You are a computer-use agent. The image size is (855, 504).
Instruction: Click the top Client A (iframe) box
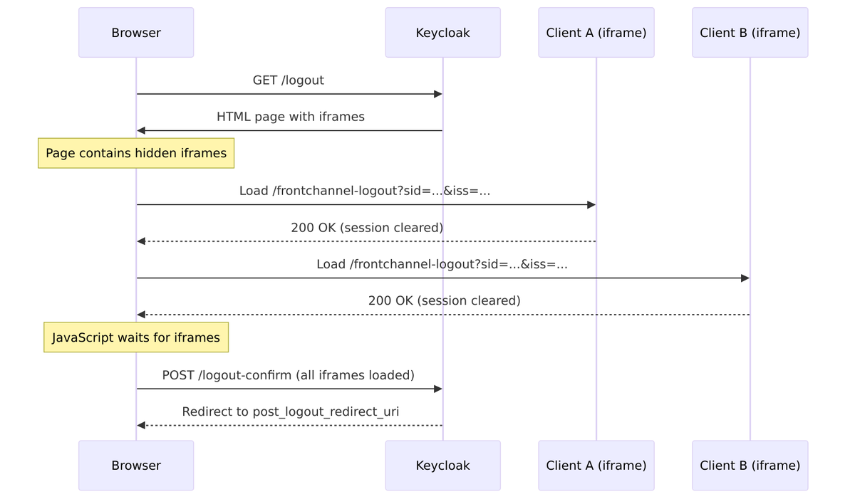(596, 33)
